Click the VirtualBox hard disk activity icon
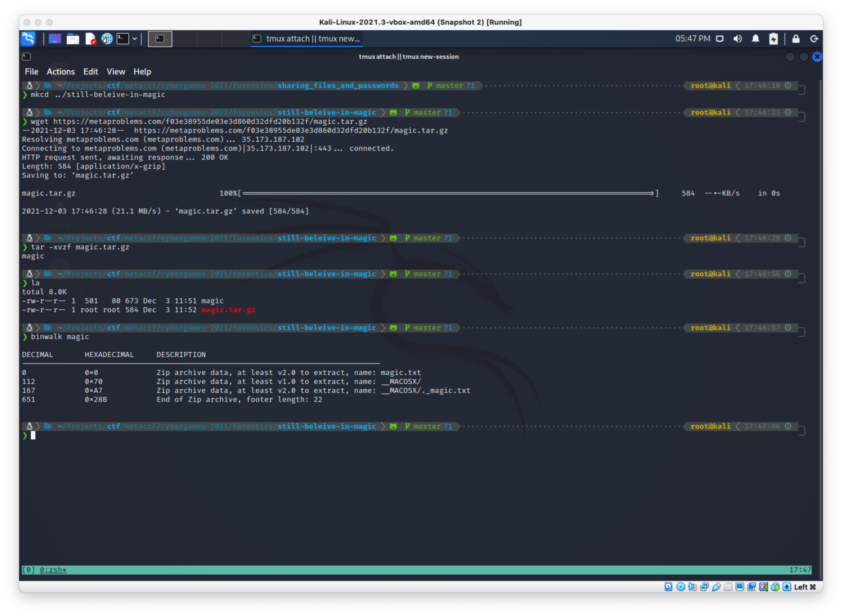The width and height of the screenshot is (842, 616). (668, 587)
